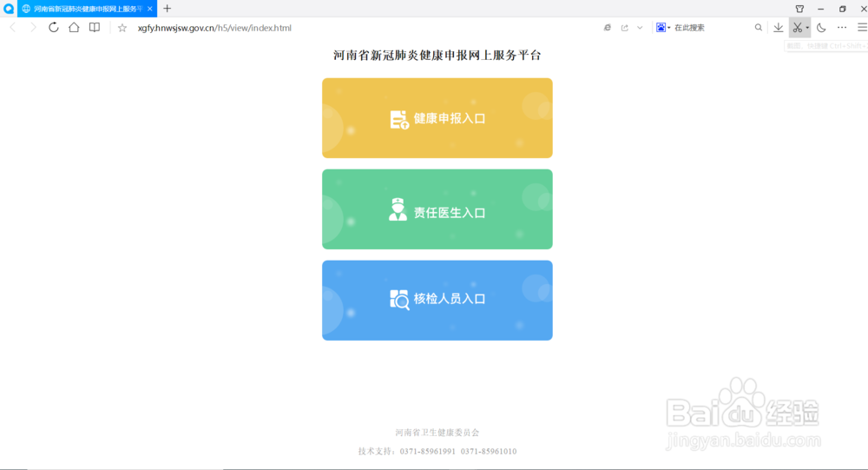Reload the current page
This screenshot has height=470, width=868.
coord(53,27)
